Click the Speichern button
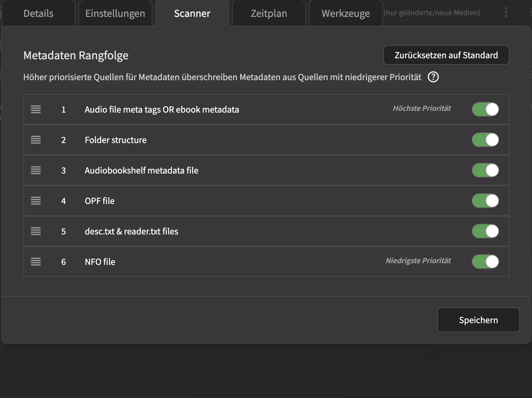Viewport: 532px width, 398px height. point(478,320)
